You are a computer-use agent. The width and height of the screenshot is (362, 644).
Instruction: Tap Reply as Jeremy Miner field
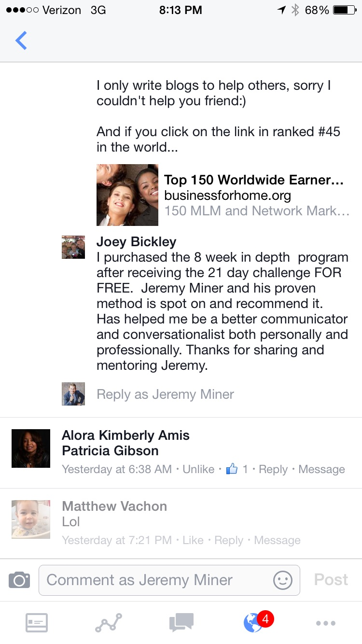pos(165,394)
